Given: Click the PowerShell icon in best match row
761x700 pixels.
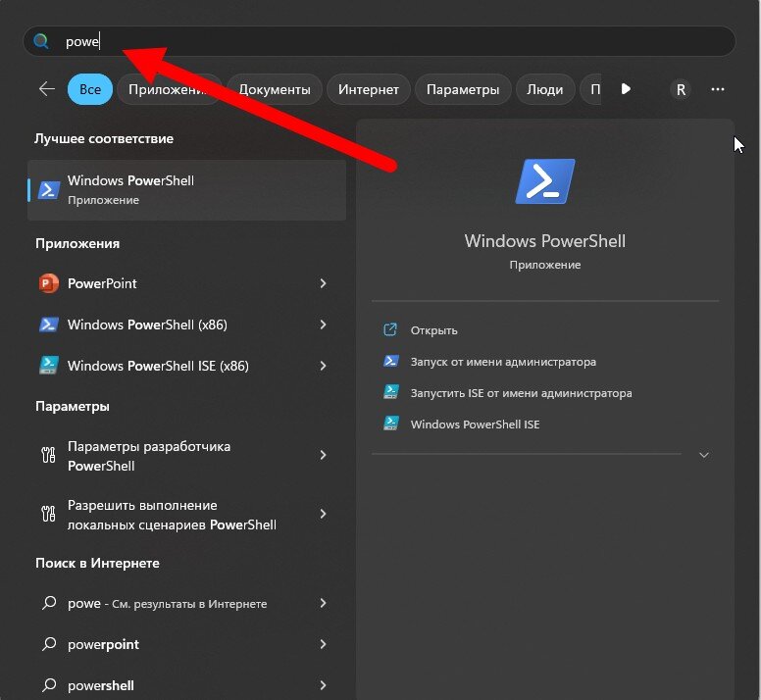Looking at the screenshot, I should click(x=49, y=190).
